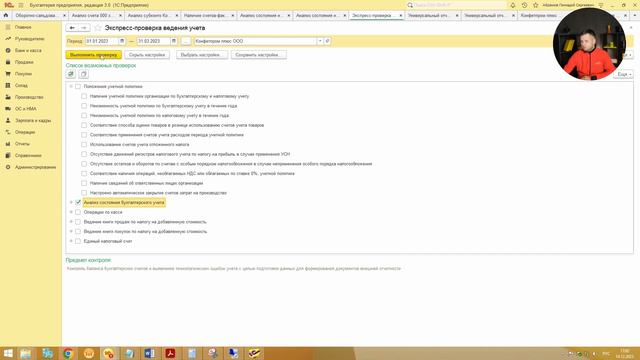The width and height of the screenshot is (640, 360).
Task: Open the Еще dropdown menu
Action: point(624,74)
